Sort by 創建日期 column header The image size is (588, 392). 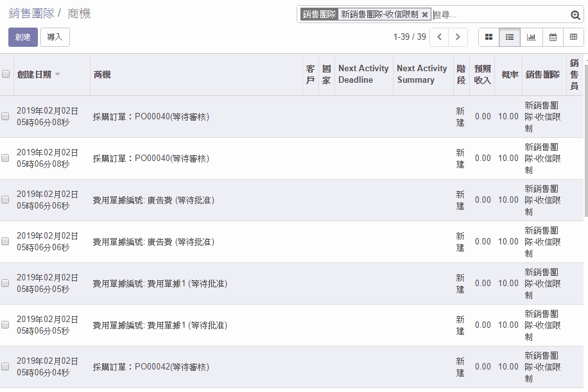click(35, 74)
